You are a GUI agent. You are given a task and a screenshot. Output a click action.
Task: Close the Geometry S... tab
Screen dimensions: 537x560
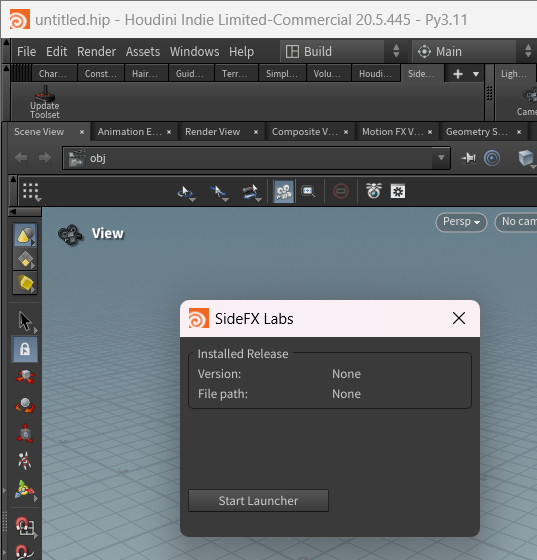point(519,132)
